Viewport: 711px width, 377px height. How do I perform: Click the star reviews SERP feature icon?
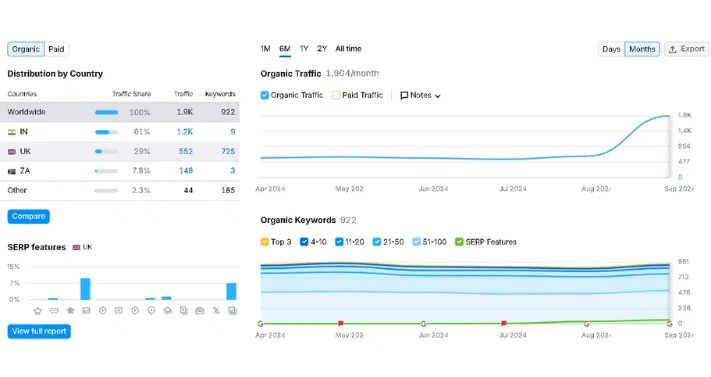(70, 310)
